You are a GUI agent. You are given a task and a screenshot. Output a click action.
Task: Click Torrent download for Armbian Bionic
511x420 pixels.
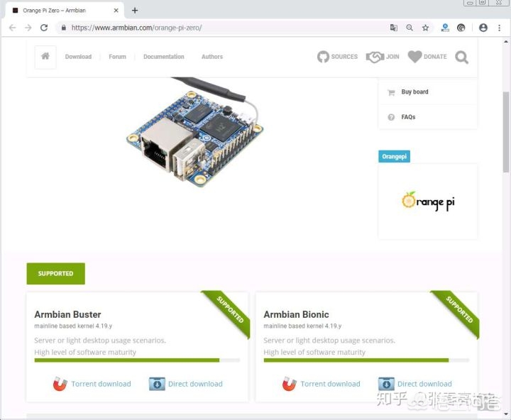tap(331, 384)
